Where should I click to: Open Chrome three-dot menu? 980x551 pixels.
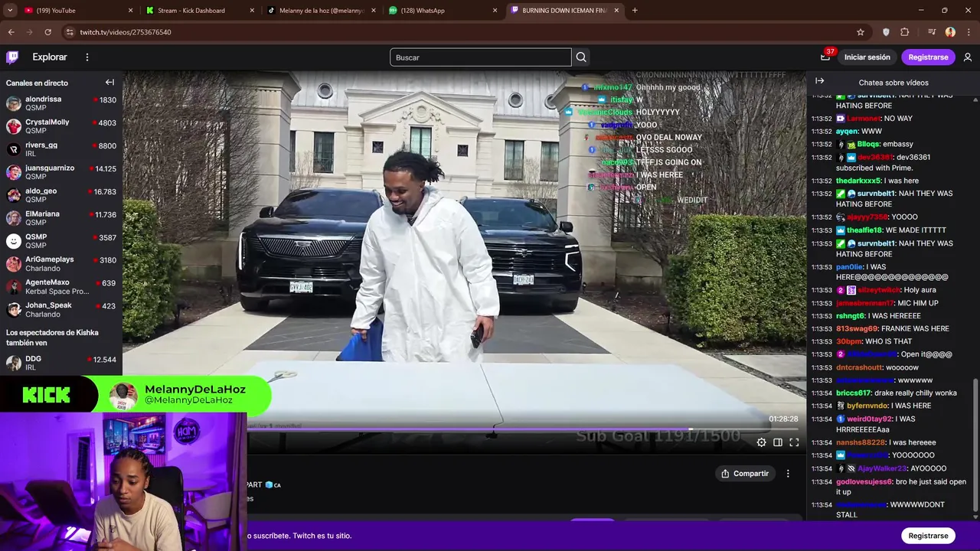tap(968, 32)
